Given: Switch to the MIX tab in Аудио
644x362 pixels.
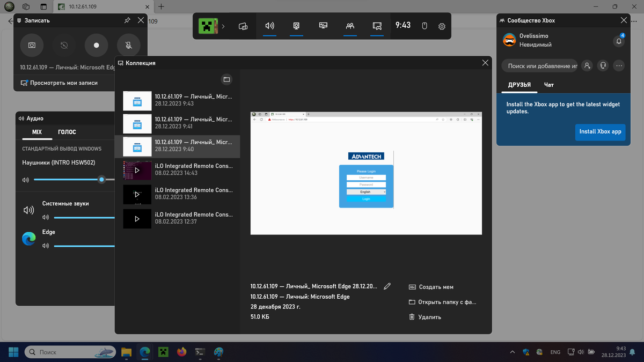Looking at the screenshot, I should click(36, 132).
